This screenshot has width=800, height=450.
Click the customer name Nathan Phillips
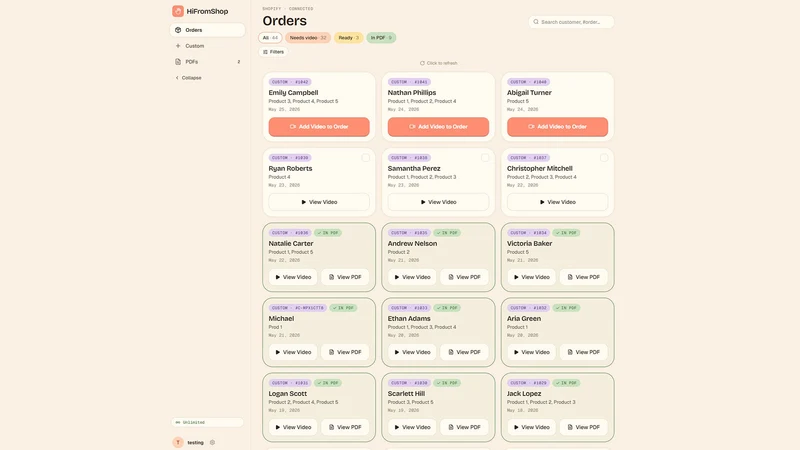[x=412, y=93]
